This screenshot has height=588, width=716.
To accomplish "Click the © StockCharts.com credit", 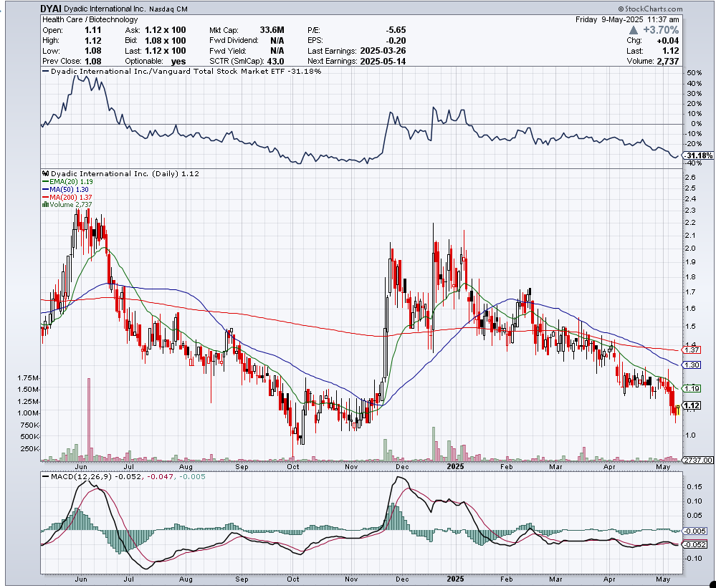I will point(650,9).
